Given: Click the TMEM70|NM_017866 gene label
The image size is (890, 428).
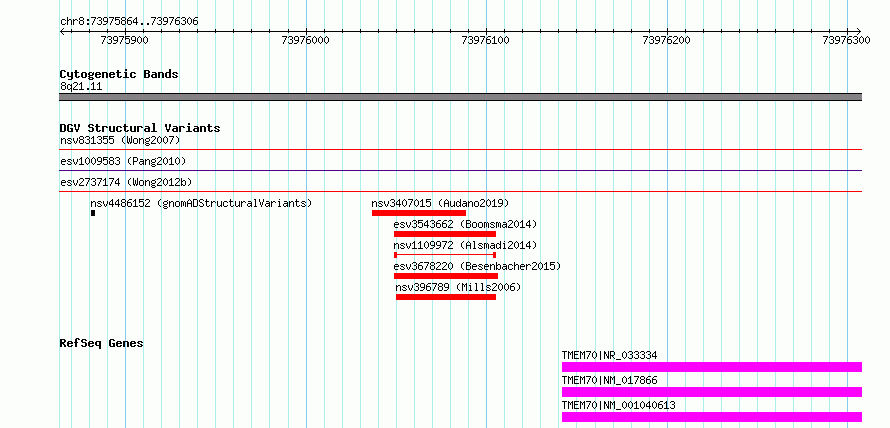Looking at the screenshot, I should click(610, 380).
